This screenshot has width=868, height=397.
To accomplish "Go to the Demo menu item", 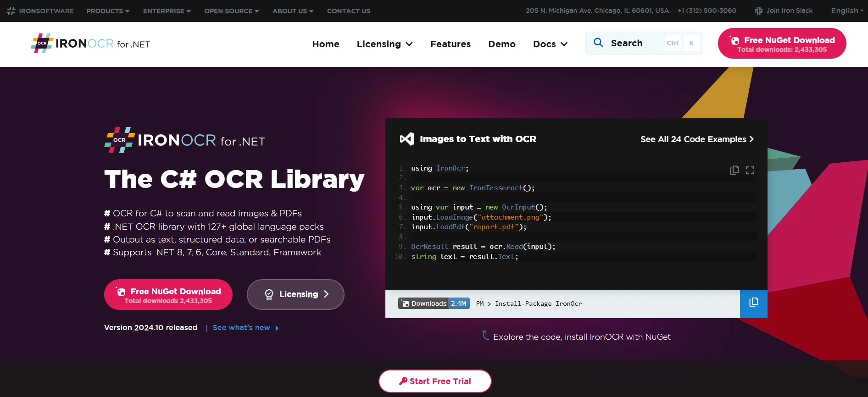I will pyautogui.click(x=501, y=44).
